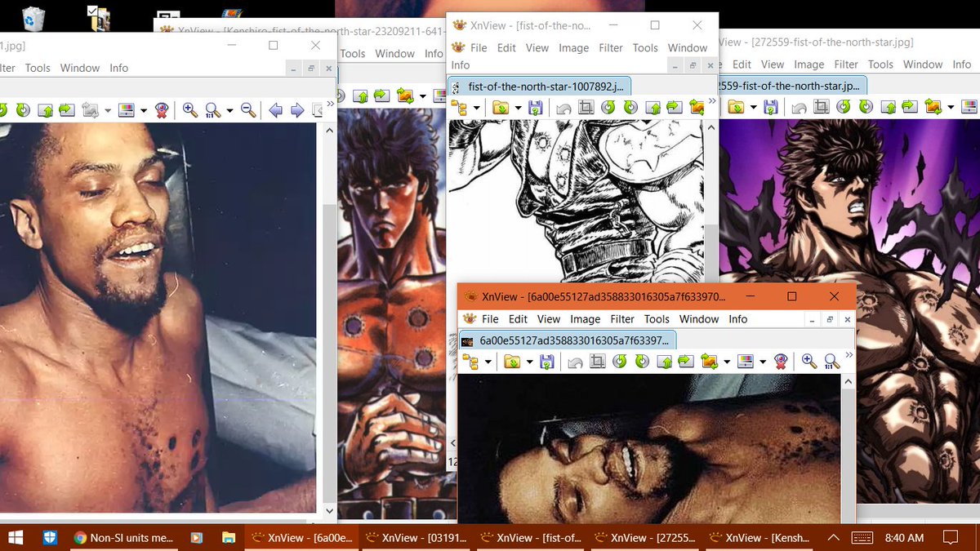Open the Window menu in the Kenshiro window
980x551 pixels.
[395, 53]
